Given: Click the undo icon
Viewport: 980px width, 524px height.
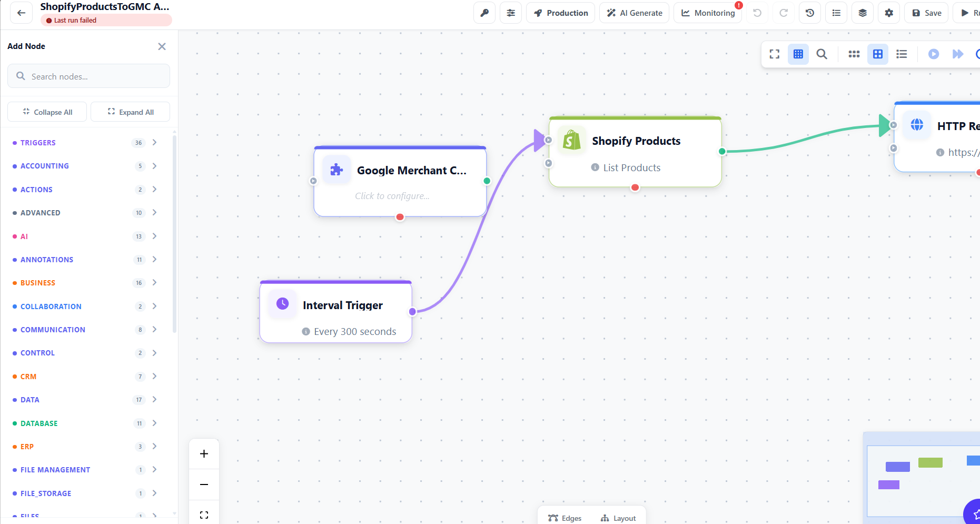Looking at the screenshot, I should 757,13.
